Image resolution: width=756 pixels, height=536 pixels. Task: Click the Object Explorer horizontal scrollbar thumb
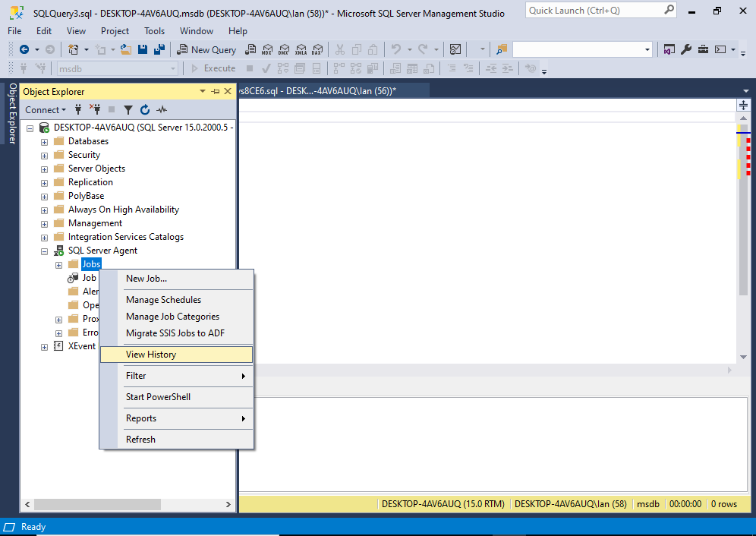pyautogui.click(x=97, y=505)
